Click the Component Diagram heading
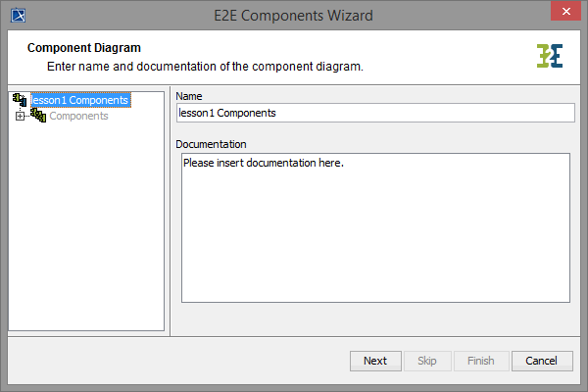Screen dimensions: 588x392 [84, 47]
